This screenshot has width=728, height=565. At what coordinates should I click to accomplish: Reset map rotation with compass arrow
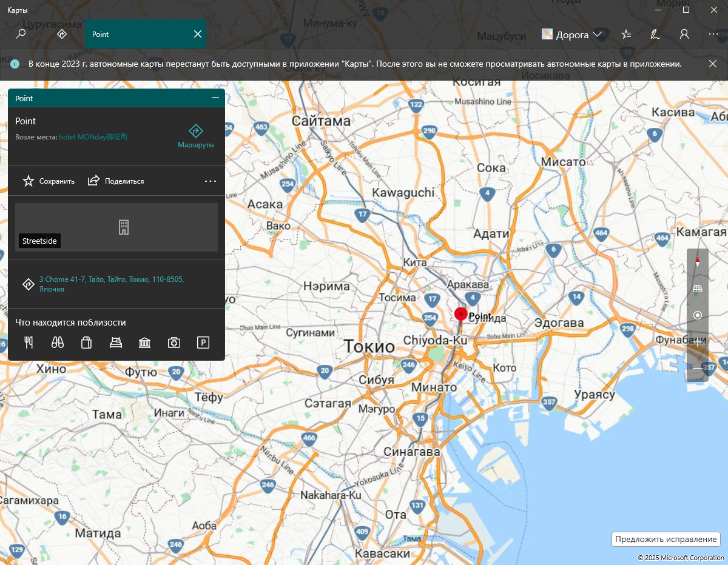[697, 262]
